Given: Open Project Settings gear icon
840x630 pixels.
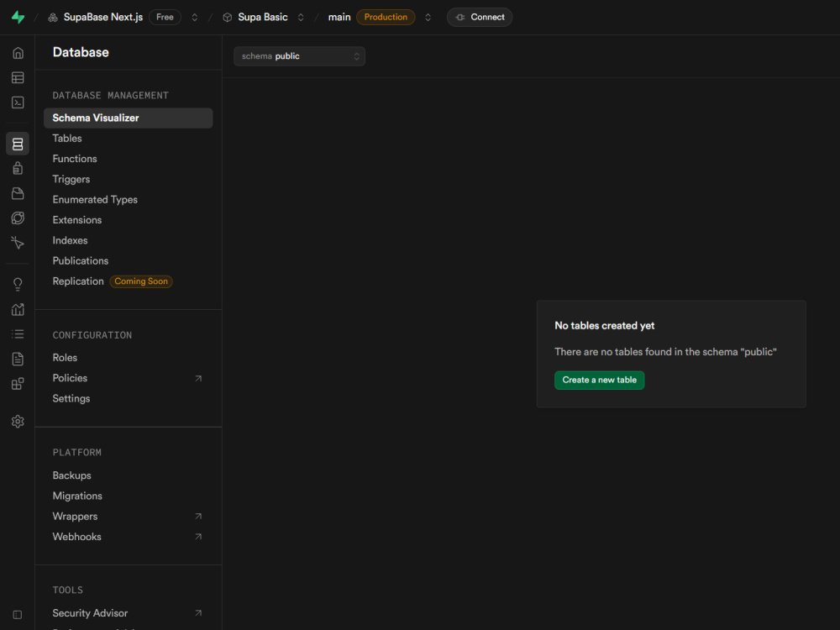Looking at the screenshot, I should click(x=18, y=422).
